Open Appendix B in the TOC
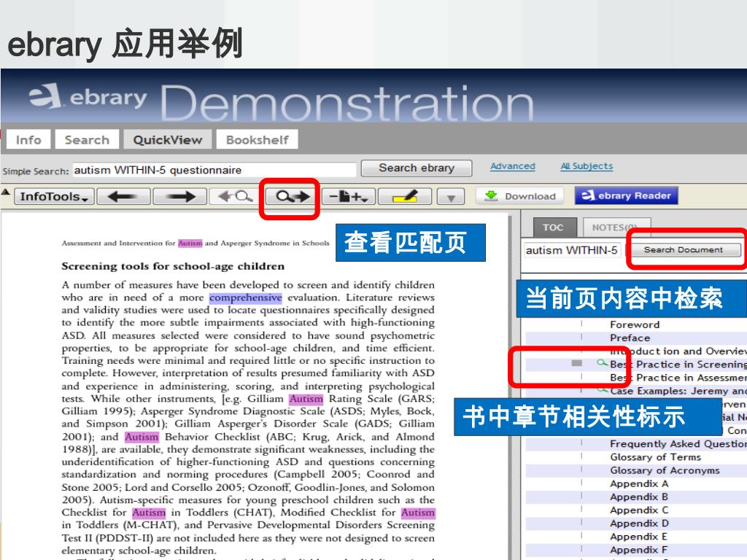The image size is (747, 560). (639, 497)
